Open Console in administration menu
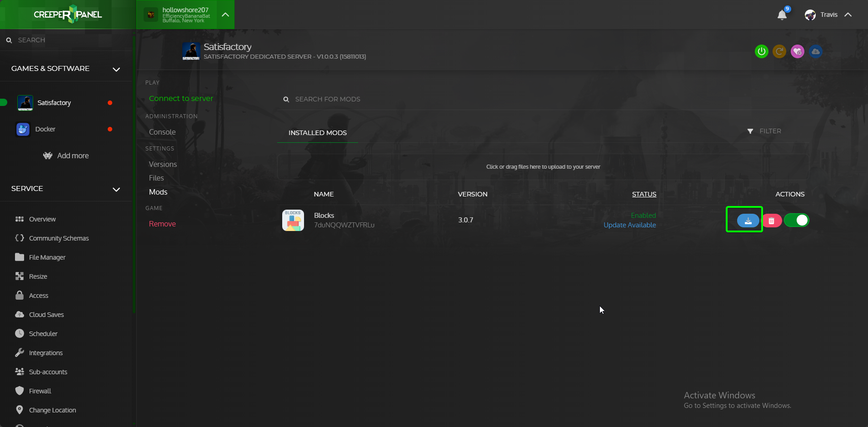The height and width of the screenshot is (427, 868). [162, 132]
